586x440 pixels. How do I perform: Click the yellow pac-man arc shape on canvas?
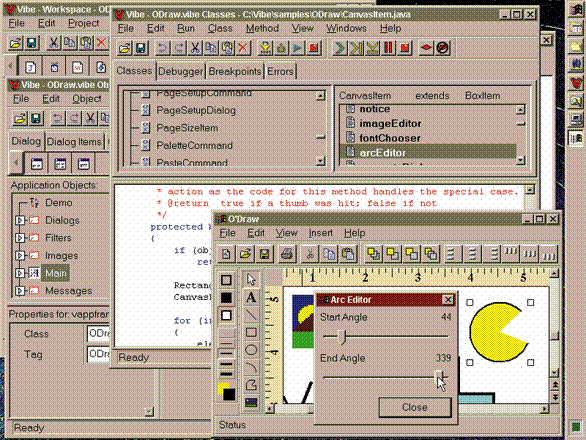coord(493,332)
